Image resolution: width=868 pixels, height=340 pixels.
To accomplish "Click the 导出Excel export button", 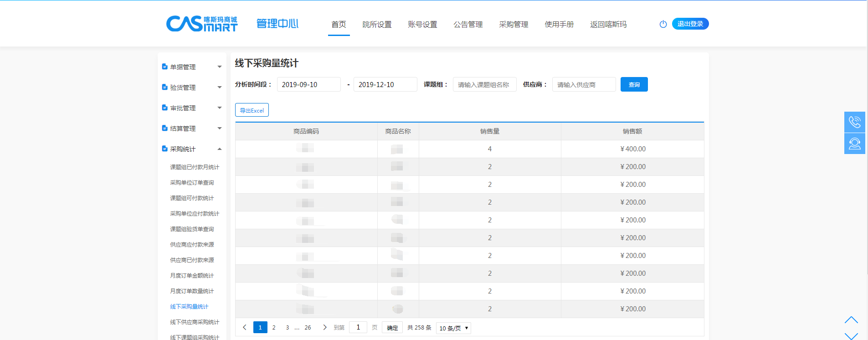I will (252, 110).
